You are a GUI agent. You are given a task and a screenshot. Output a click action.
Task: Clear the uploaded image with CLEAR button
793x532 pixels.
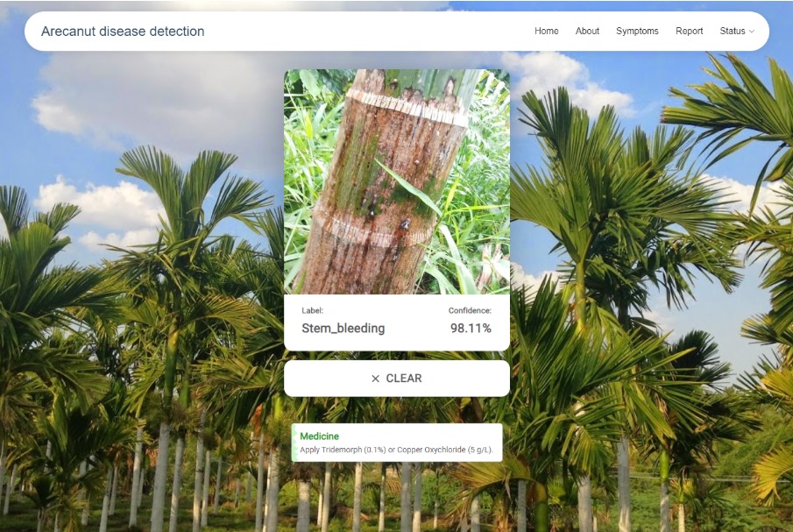click(x=396, y=379)
